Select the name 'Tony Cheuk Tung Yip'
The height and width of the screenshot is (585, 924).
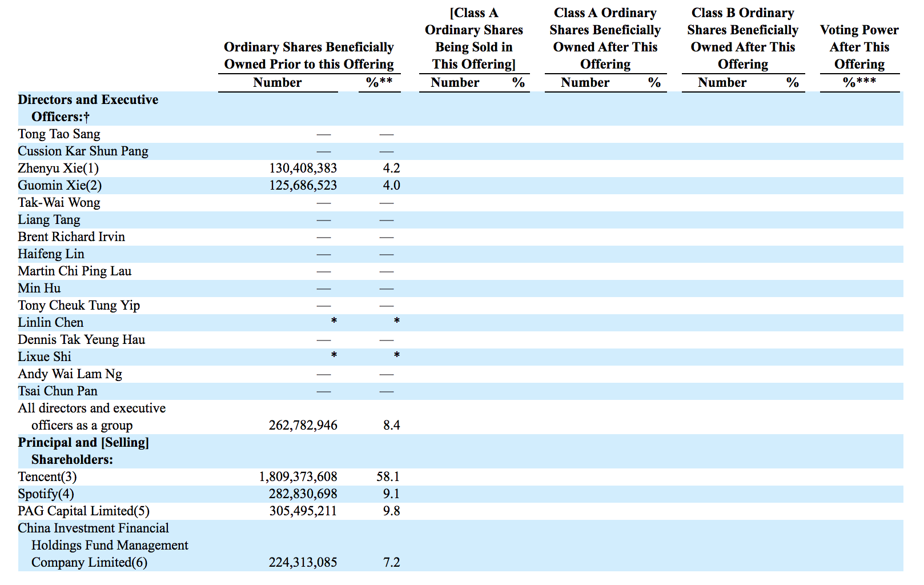coord(79,306)
